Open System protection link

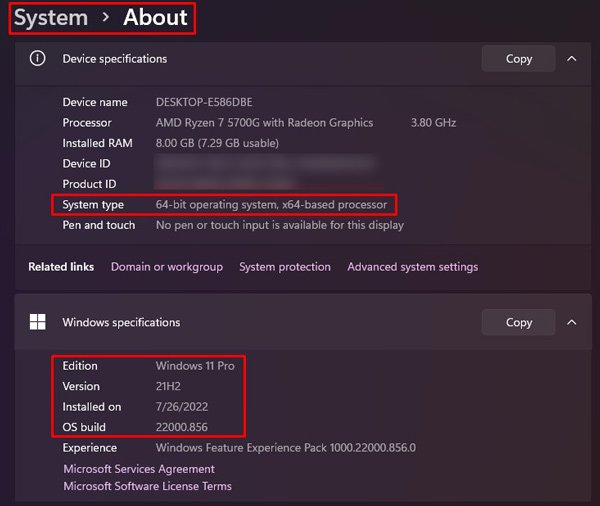click(285, 267)
